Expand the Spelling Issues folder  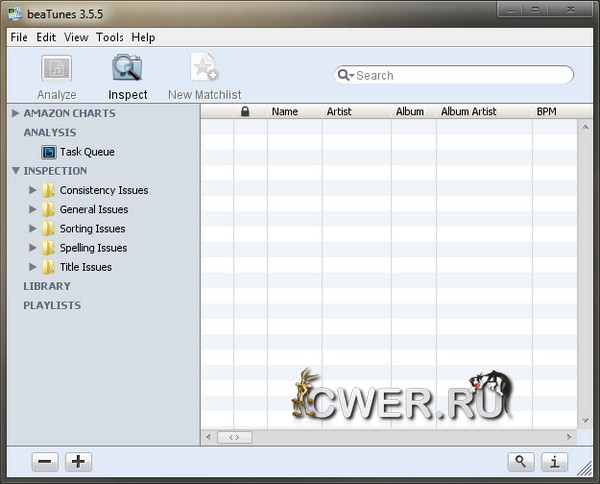tap(33, 248)
